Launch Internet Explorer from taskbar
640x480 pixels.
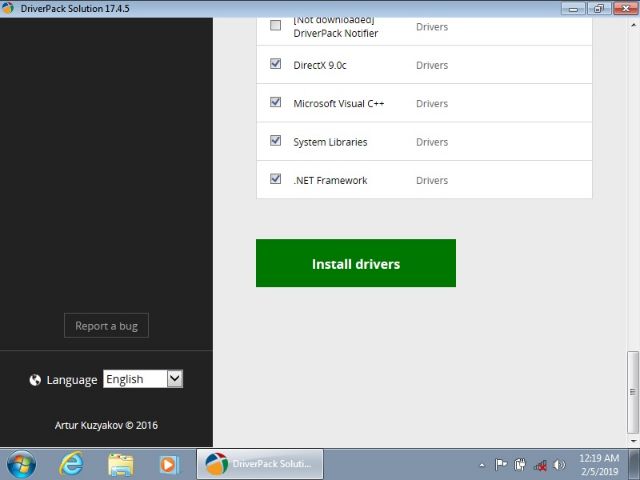click(x=71, y=464)
